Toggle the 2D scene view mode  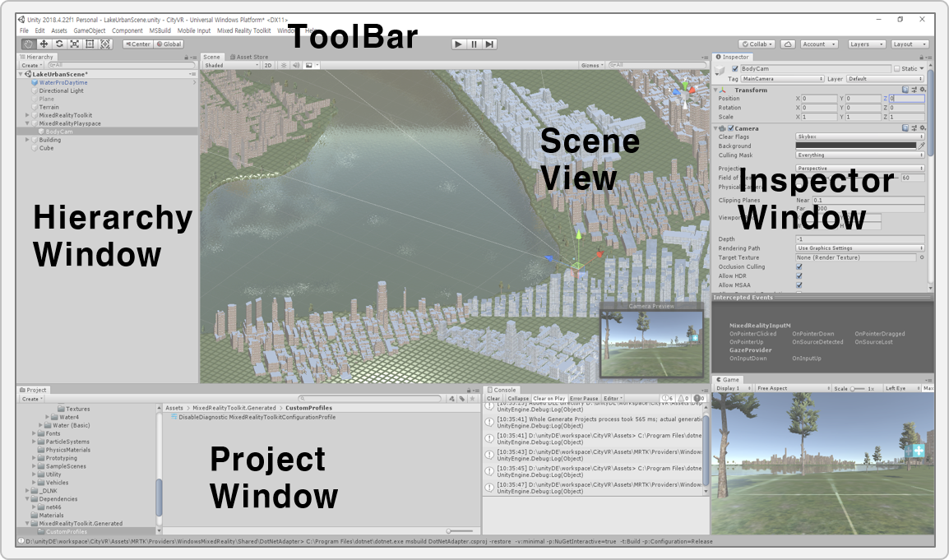tap(268, 66)
